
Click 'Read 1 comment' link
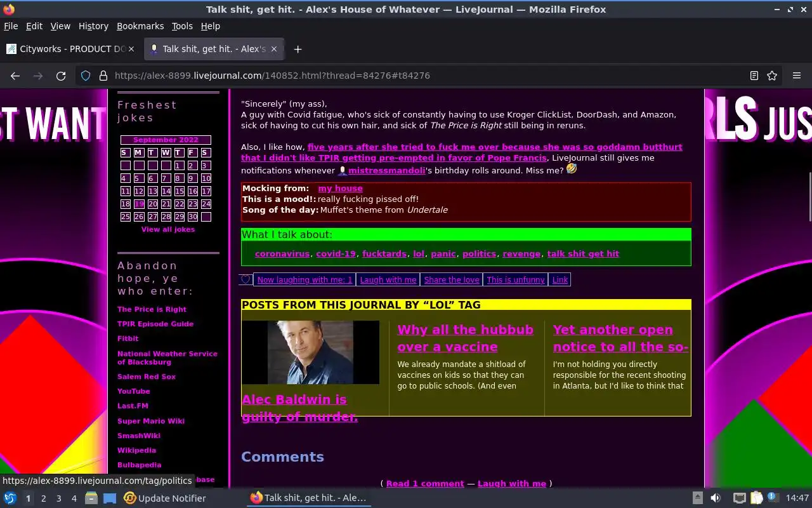[425, 483]
